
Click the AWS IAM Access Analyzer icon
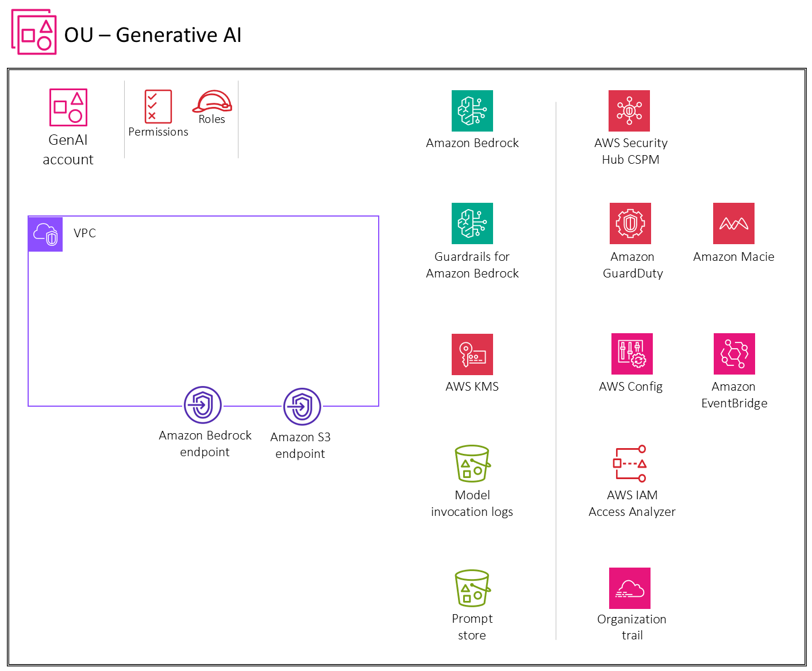click(630, 464)
